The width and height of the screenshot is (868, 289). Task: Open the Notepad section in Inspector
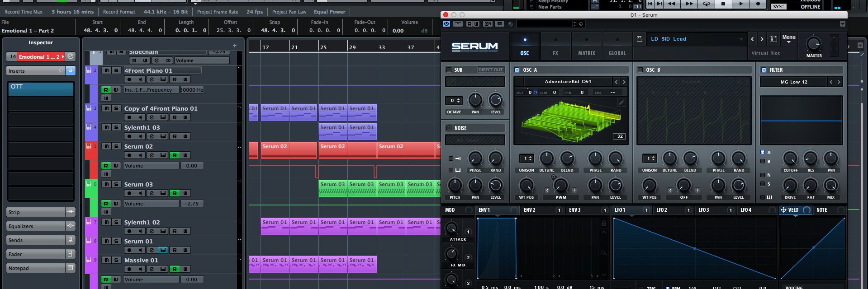pos(41,268)
